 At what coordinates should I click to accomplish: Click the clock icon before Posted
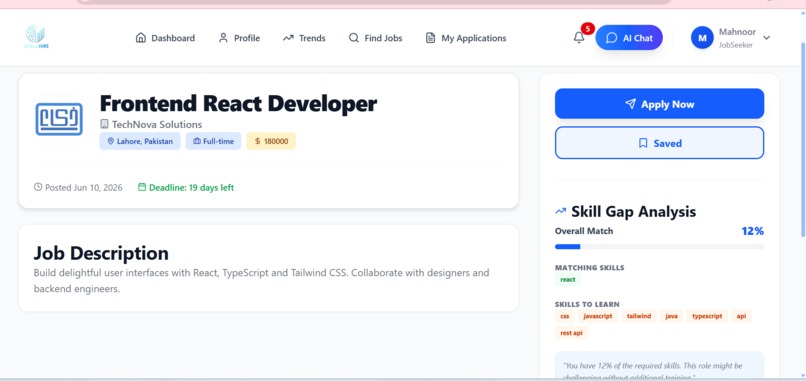coord(38,187)
